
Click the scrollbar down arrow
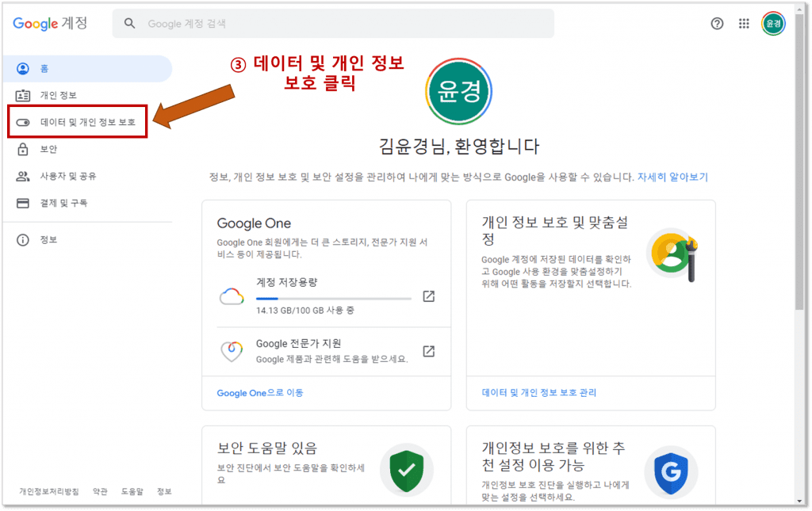pos(799,501)
